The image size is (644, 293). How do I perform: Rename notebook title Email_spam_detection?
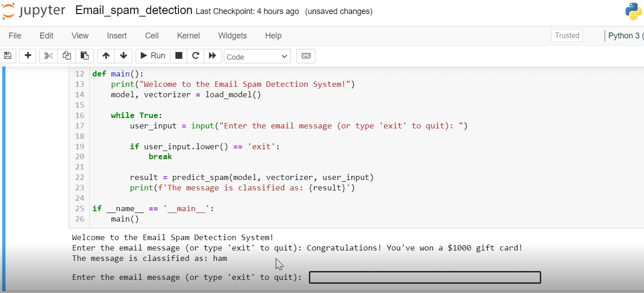(134, 10)
